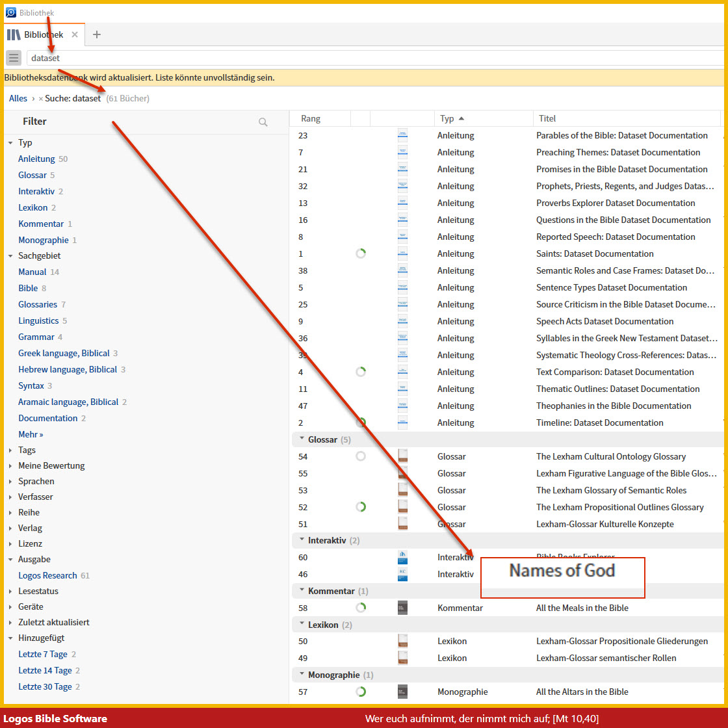Filter by Glossar type
This screenshot has height=728, width=728.
click(32, 175)
